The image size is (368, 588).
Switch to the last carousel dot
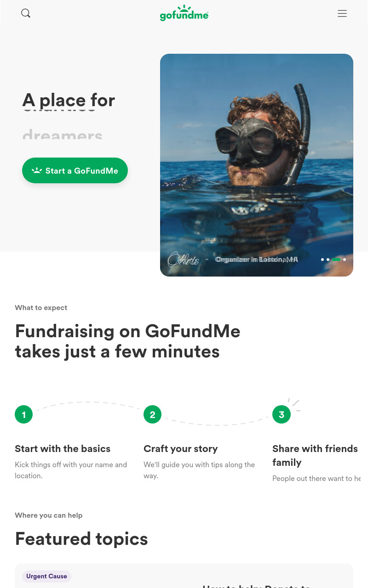345,260
